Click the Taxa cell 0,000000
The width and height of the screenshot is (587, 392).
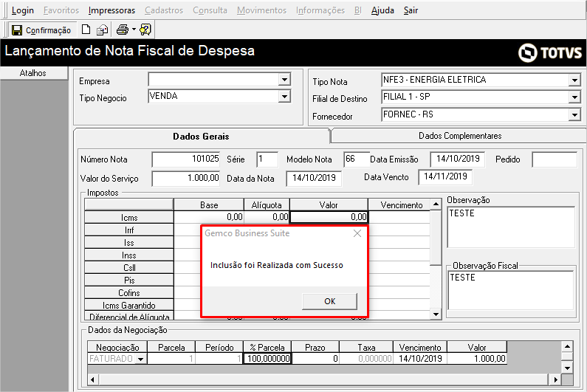coord(366,359)
